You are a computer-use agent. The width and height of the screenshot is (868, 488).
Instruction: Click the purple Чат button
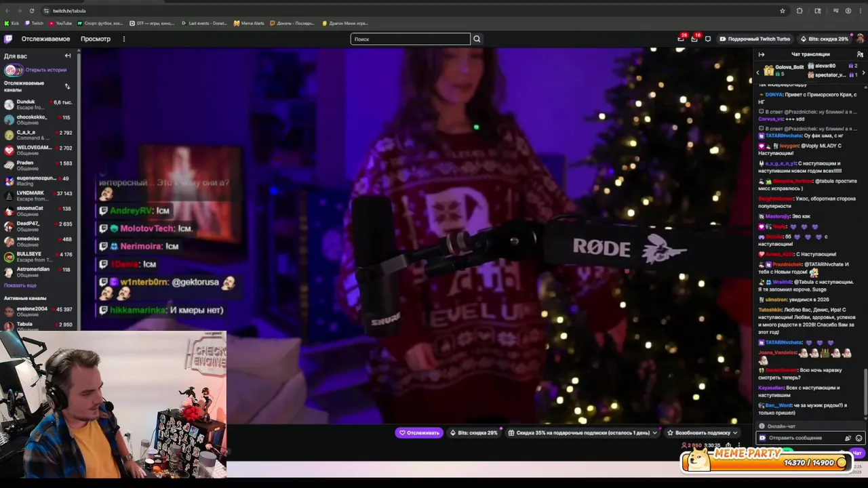pos(857,453)
